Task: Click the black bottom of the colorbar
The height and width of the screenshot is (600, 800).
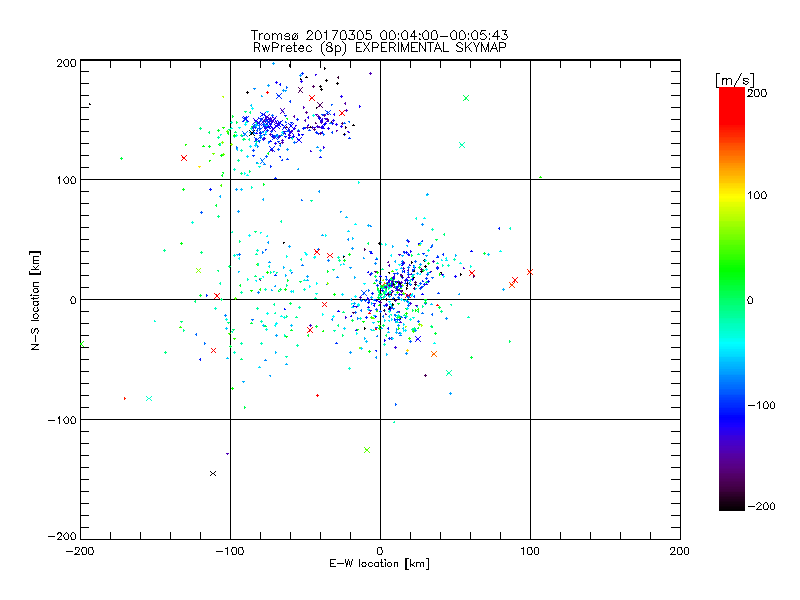Action: click(732, 505)
